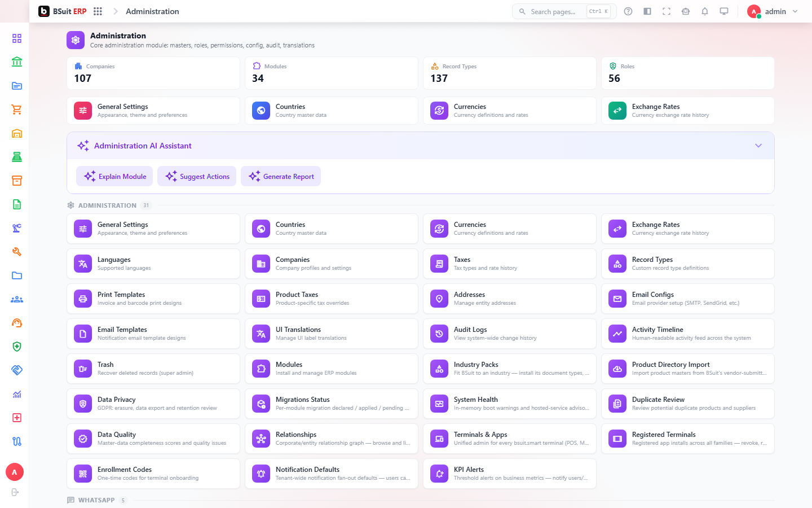This screenshot has width=812, height=508.
Task: Open the cash register sidebar icon
Action: (17, 157)
